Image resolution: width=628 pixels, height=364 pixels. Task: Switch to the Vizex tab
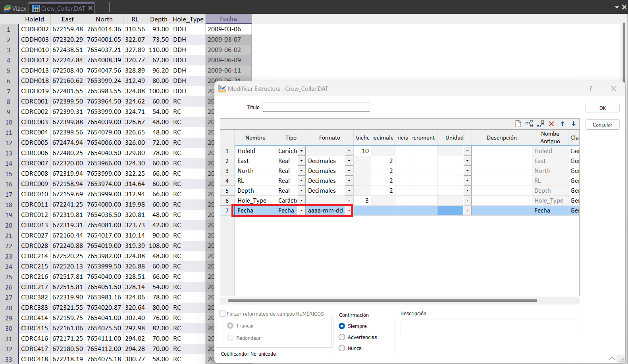tap(15, 8)
